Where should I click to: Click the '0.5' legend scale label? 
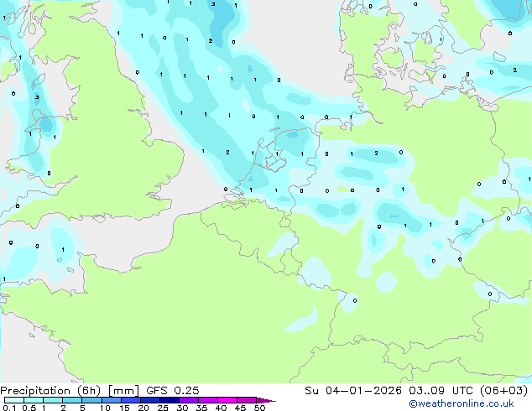29,408
